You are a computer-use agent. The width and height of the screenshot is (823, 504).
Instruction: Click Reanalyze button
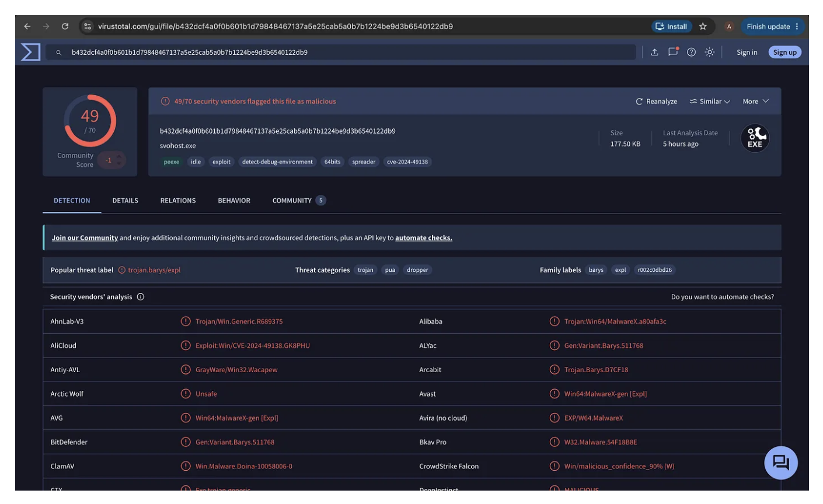[x=657, y=101]
